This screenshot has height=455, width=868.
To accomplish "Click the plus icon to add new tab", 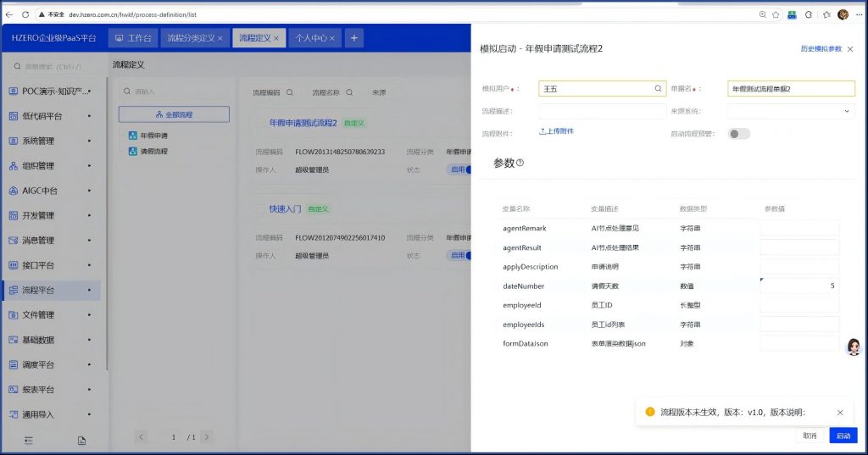I will tap(354, 38).
